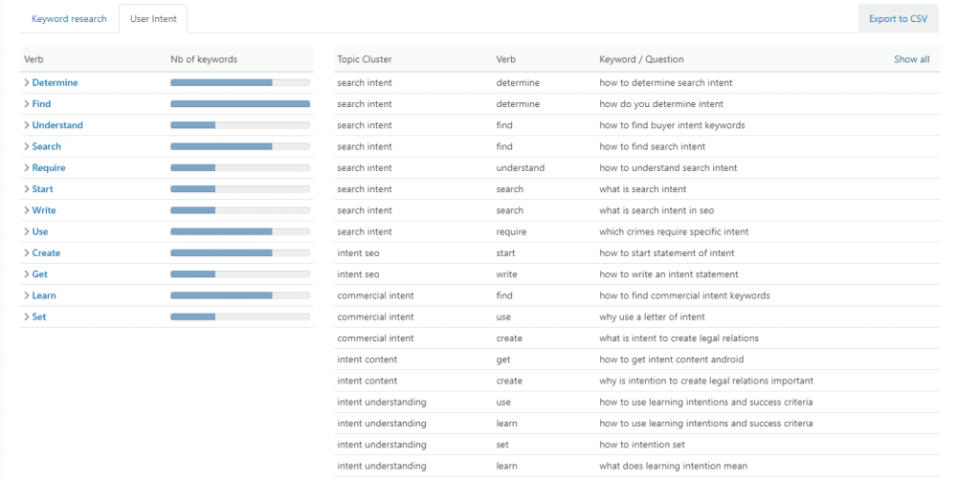Expand the Set verb arrow
This screenshot has height=480, width=980.
point(27,316)
